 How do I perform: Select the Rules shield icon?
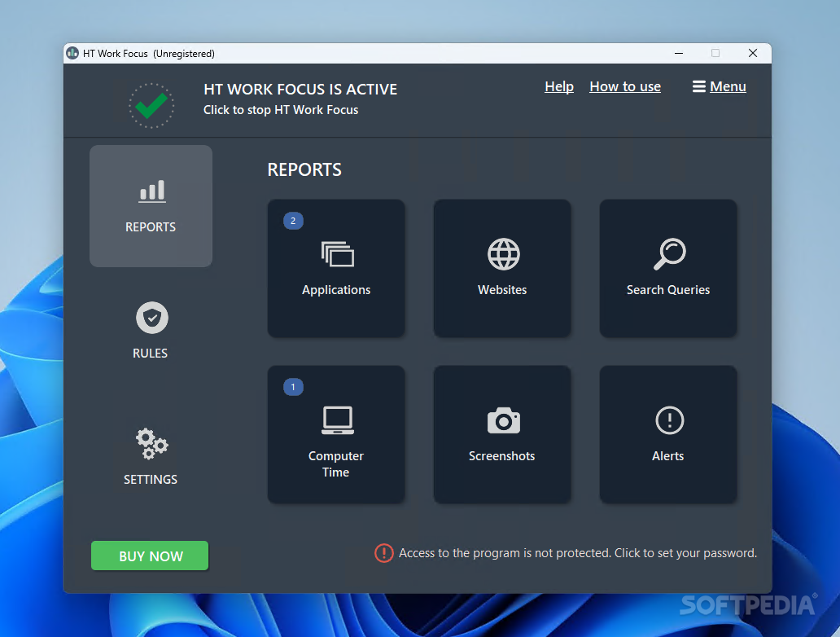(x=152, y=318)
